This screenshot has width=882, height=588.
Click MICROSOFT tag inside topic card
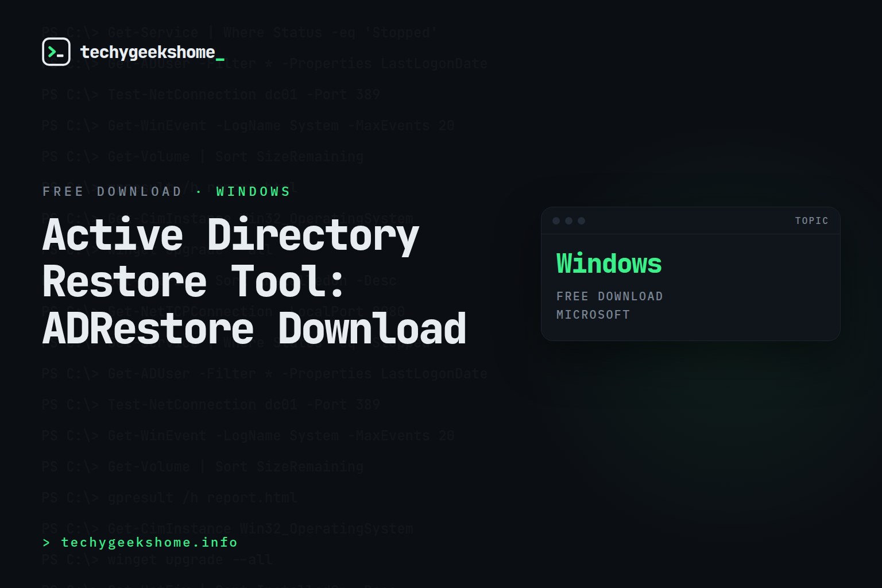pos(593,315)
